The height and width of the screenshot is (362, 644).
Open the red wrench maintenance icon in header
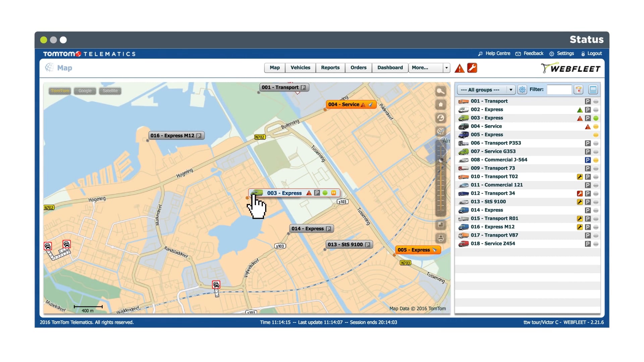tap(472, 68)
